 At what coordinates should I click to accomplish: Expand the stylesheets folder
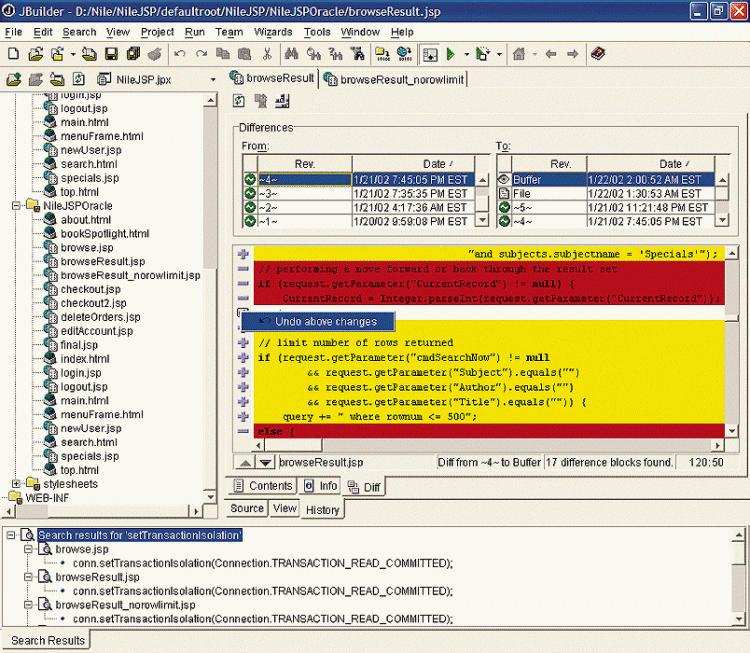[x=16, y=484]
